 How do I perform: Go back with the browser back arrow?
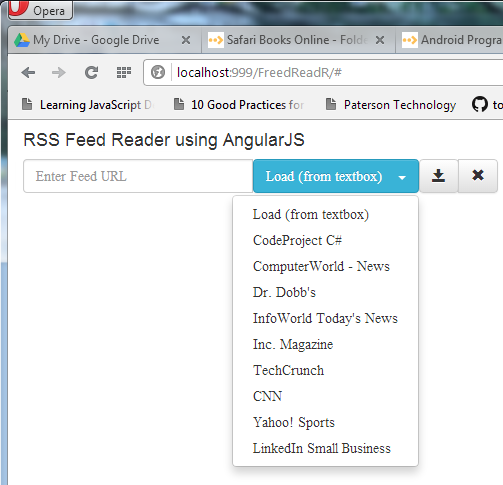tap(28, 72)
